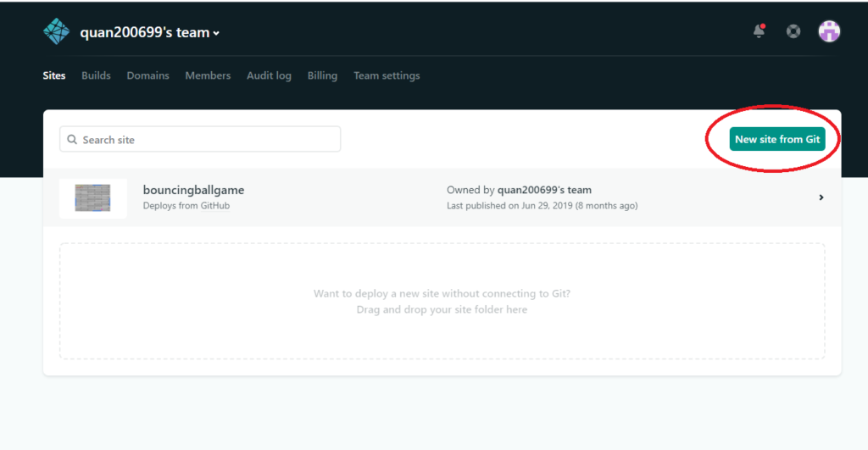Go to the Builds tab
Screen dimensions: 868x450
(96, 75)
